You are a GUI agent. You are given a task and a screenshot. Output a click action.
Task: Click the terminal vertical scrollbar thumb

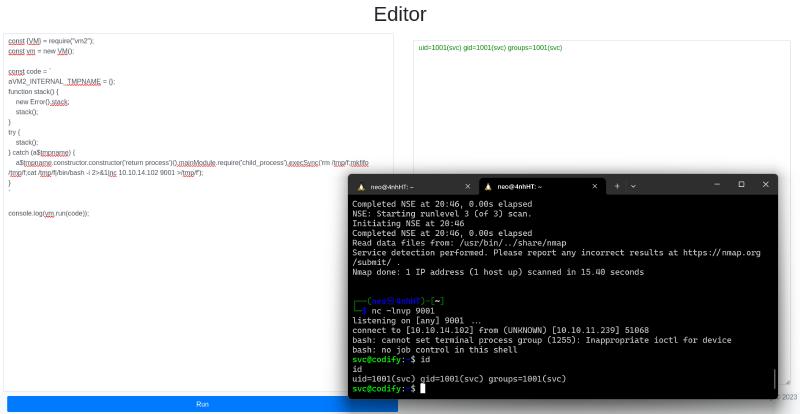coord(774,379)
